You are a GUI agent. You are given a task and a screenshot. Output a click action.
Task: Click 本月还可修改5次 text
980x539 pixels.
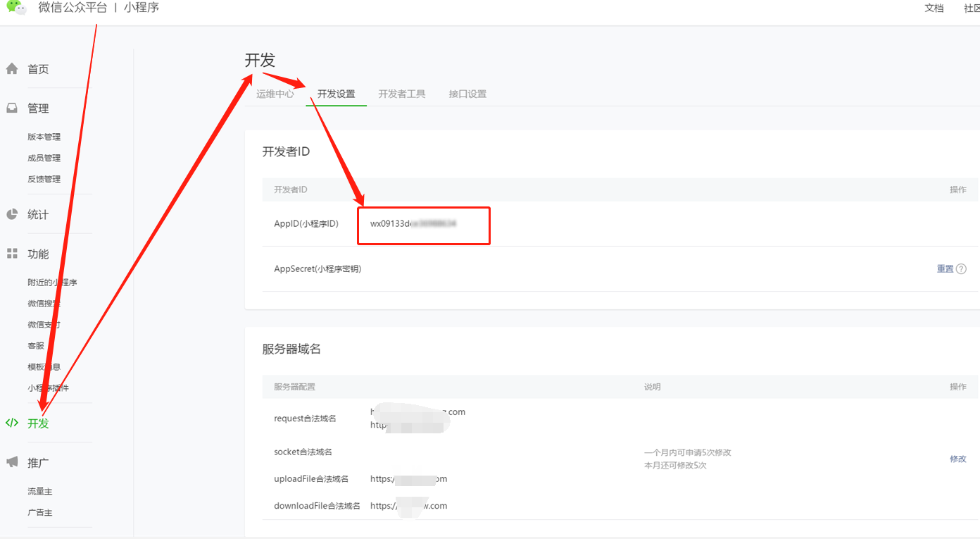675,466
